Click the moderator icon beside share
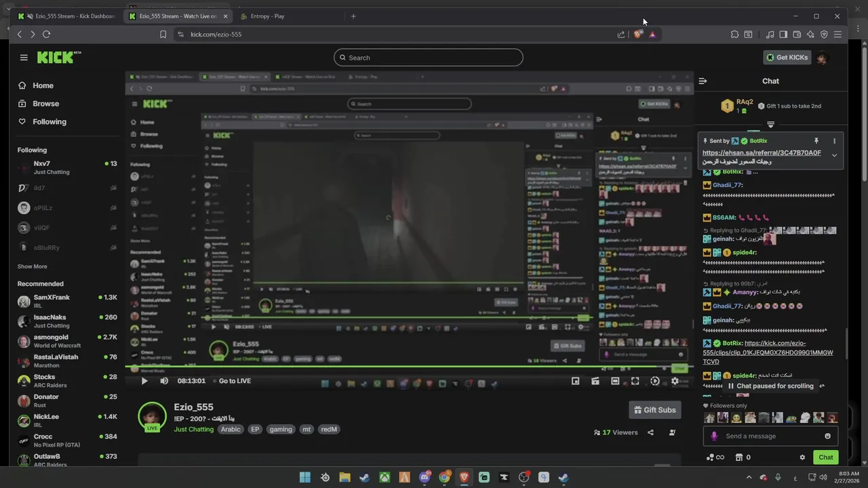Viewport: 868px width, 488px height. tap(672, 432)
